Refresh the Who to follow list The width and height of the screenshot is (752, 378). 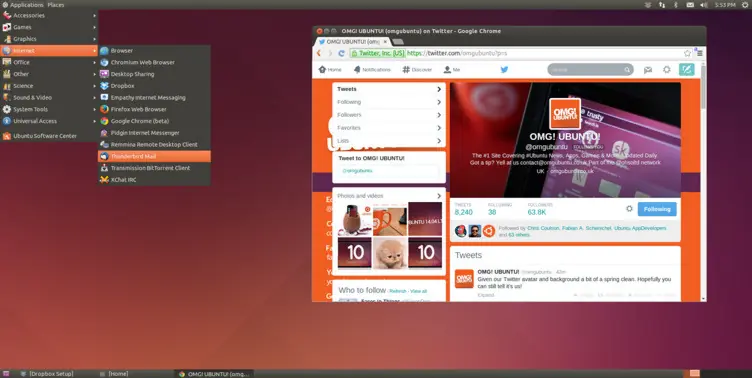click(398, 291)
